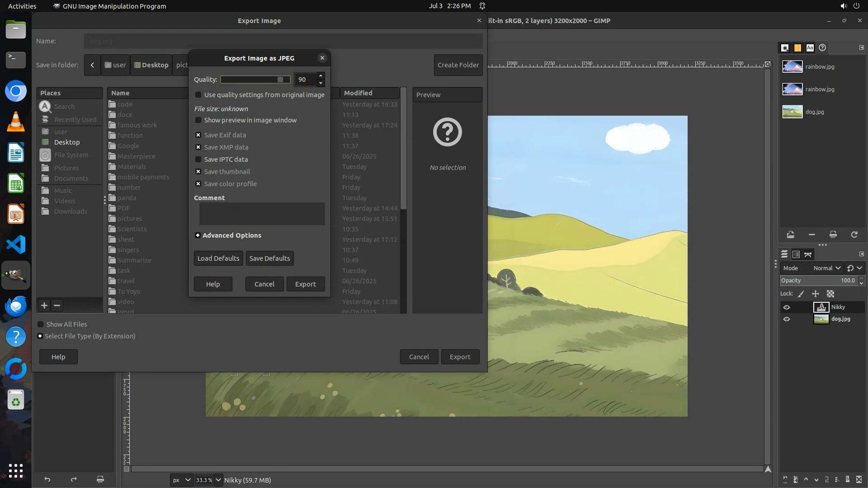Open the layer Mode dropdown
The width and height of the screenshot is (868, 488).
coord(826,268)
